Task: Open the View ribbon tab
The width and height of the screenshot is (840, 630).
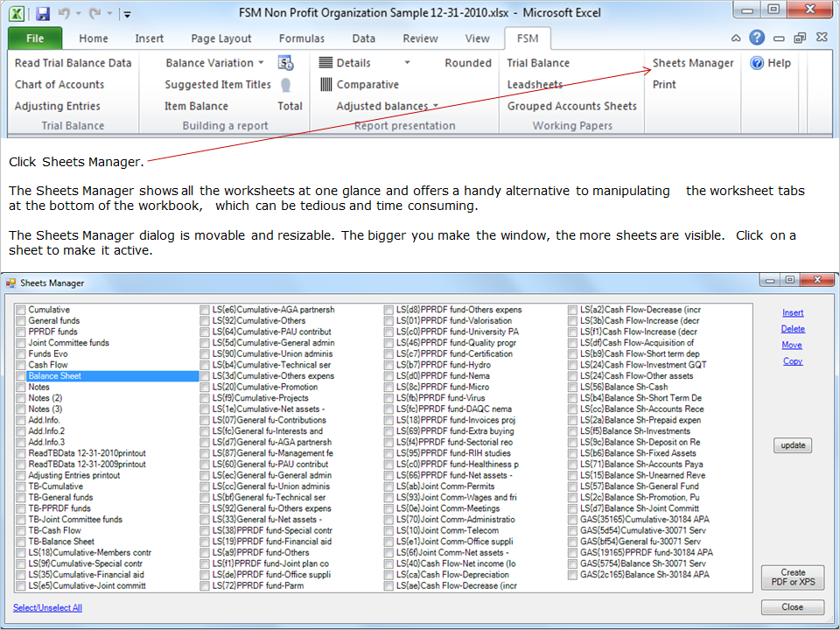Action: pos(478,38)
